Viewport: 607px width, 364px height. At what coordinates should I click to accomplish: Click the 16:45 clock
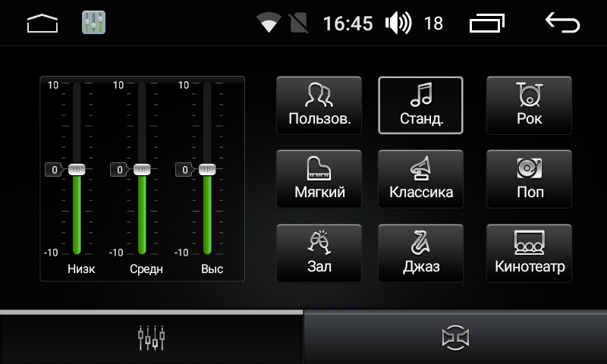click(x=348, y=24)
